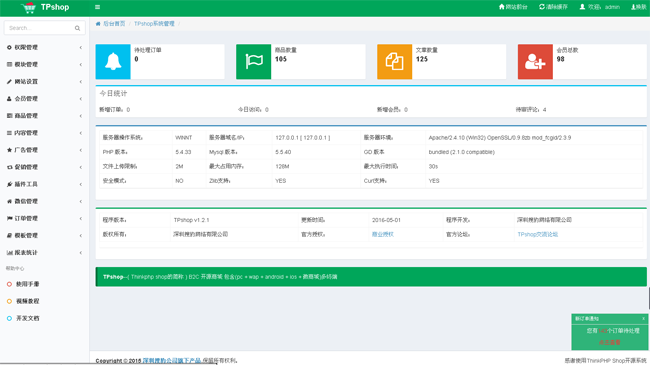Click the icon beside 商品管理
Image resolution: width=650 pixels, height=365 pixels.
9,116
